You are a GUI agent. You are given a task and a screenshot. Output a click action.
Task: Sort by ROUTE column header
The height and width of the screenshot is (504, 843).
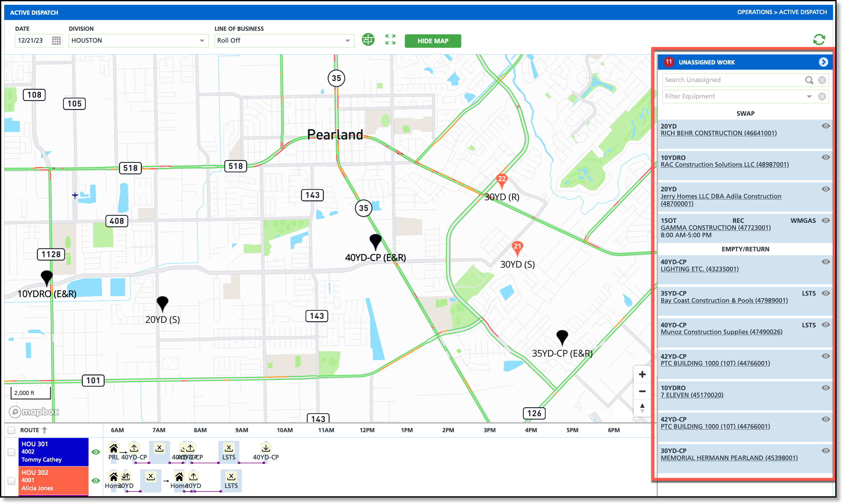(30, 430)
